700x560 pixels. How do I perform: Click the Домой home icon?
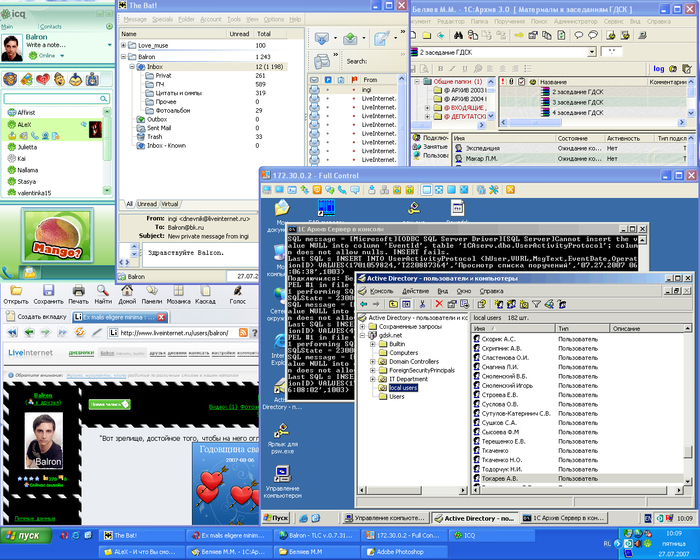click(x=127, y=291)
